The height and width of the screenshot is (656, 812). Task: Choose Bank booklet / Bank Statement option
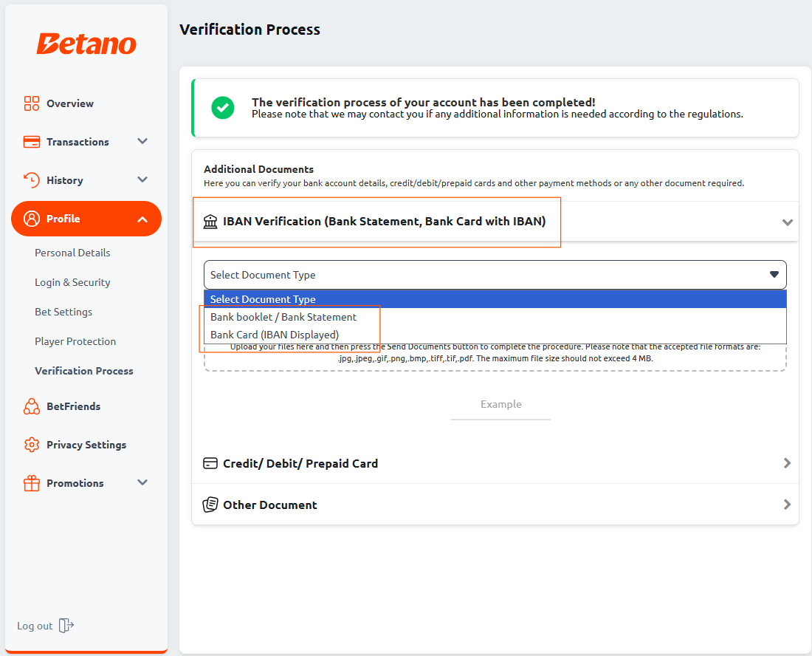pyautogui.click(x=495, y=317)
